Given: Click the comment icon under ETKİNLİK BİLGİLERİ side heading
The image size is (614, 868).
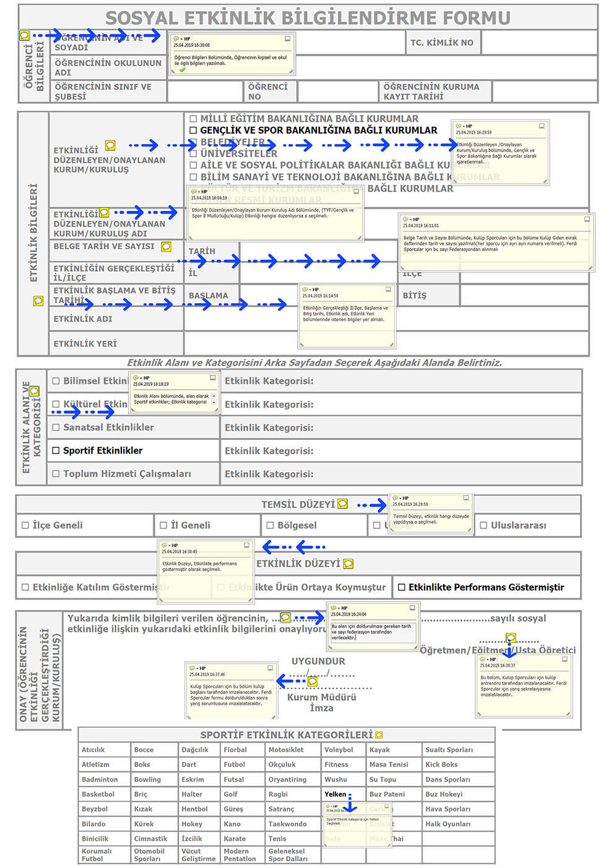Looking at the screenshot, I should [38, 301].
